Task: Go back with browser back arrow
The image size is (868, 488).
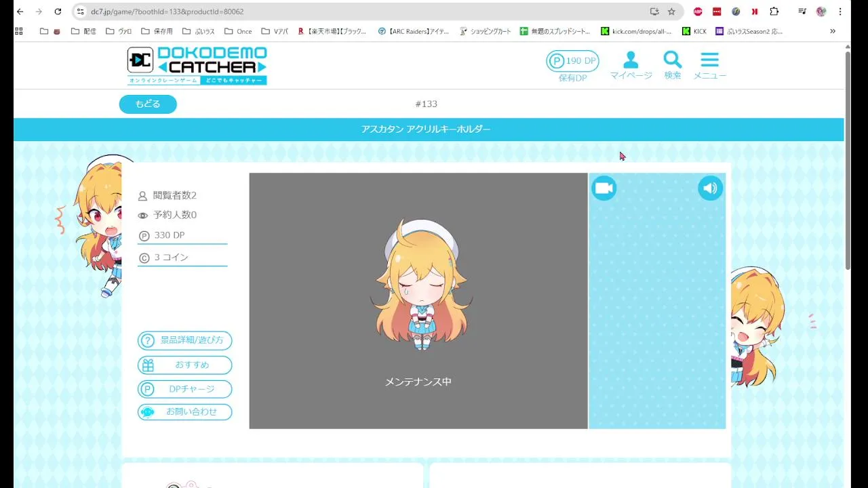Action: click(20, 12)
